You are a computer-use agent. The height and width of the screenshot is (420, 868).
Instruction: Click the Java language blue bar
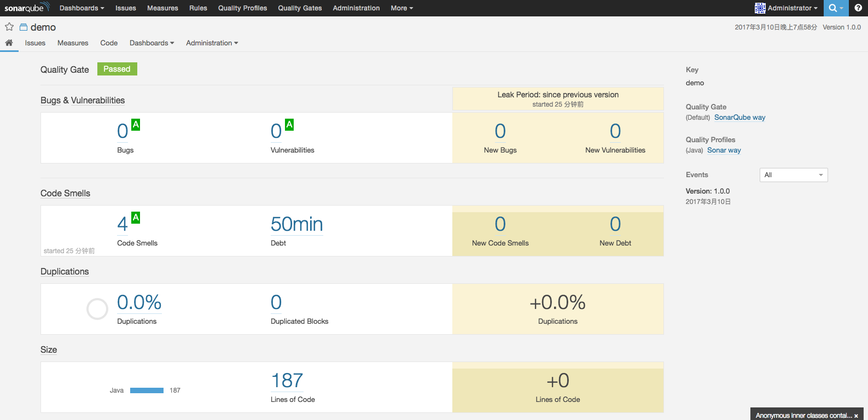point(147,390)
